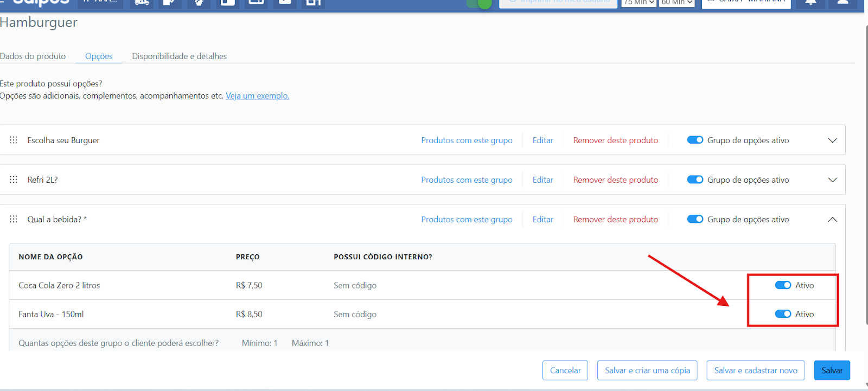The image size is (868, 391).
Task: Toggle Escolha seu Burguer group active switch
Action: (x=695, y=140)
